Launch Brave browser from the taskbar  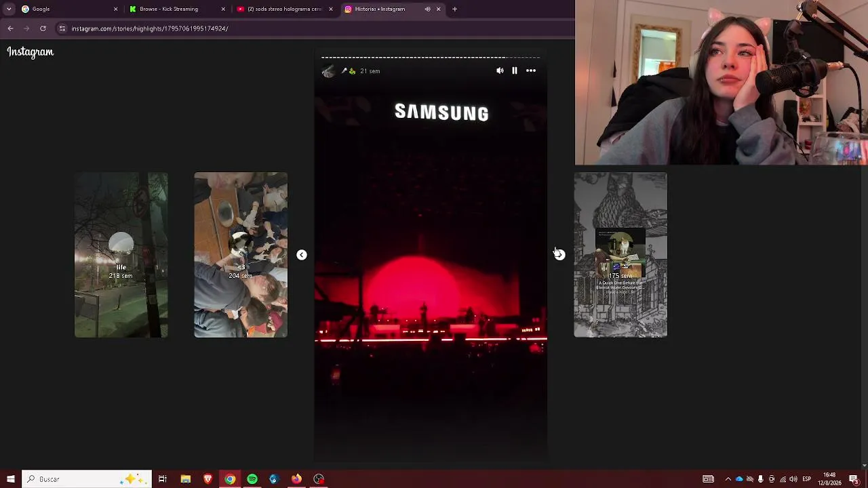pos(208,479)
